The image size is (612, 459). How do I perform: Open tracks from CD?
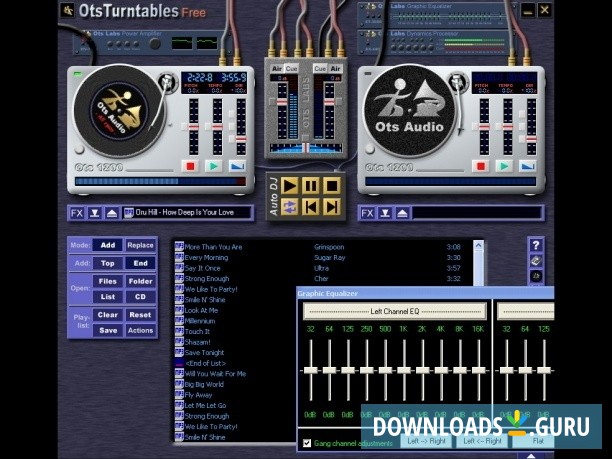tap(140, 297)
